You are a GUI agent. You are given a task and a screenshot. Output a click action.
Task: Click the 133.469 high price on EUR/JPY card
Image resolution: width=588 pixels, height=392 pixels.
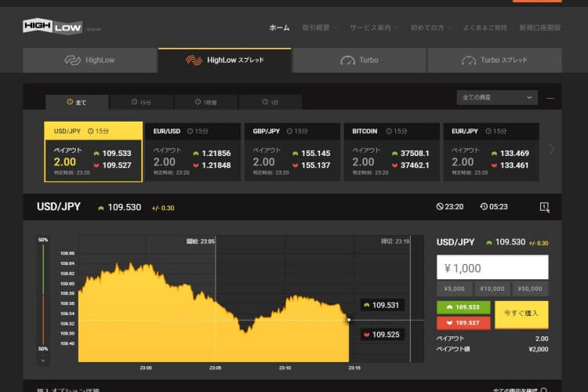[x=514, y=154]
